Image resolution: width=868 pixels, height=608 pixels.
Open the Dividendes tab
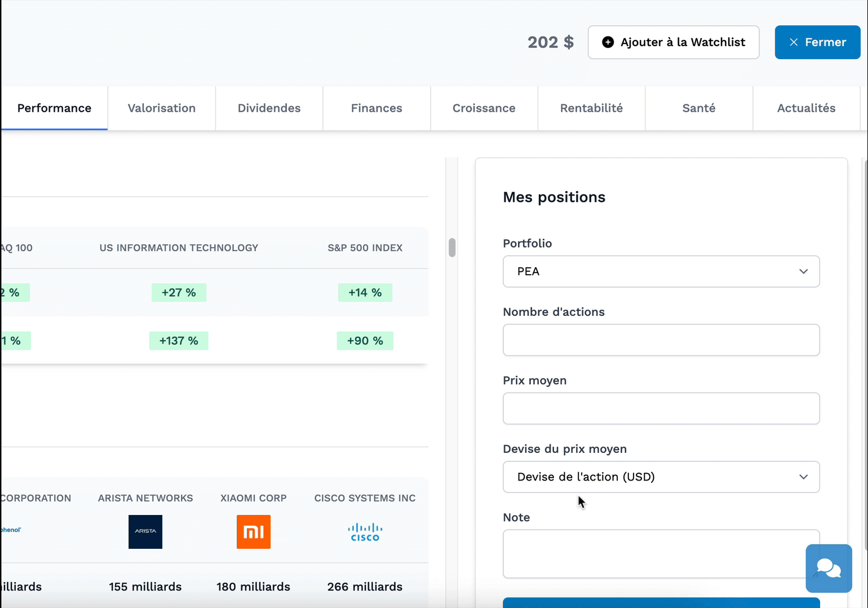point(269,108)
